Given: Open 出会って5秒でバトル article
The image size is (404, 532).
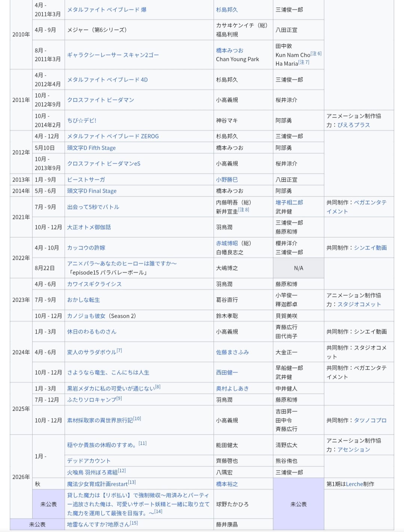Looking at the screenshot, I should (93, 207).
